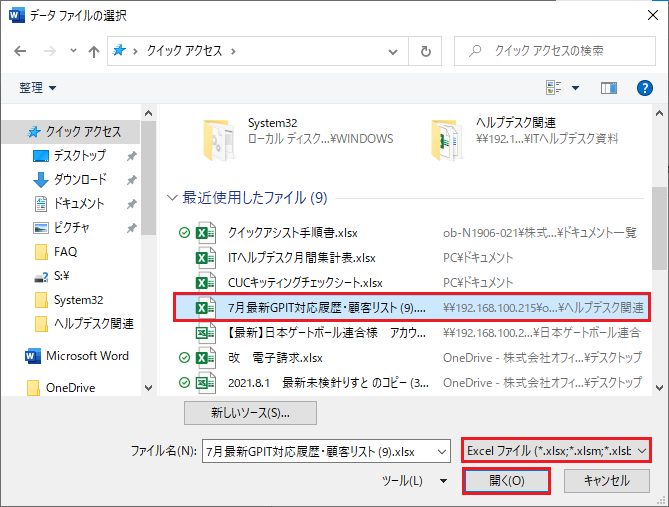Expand the 整理 menu
Viewport: 669px width, 507px height.
(38, 89)
